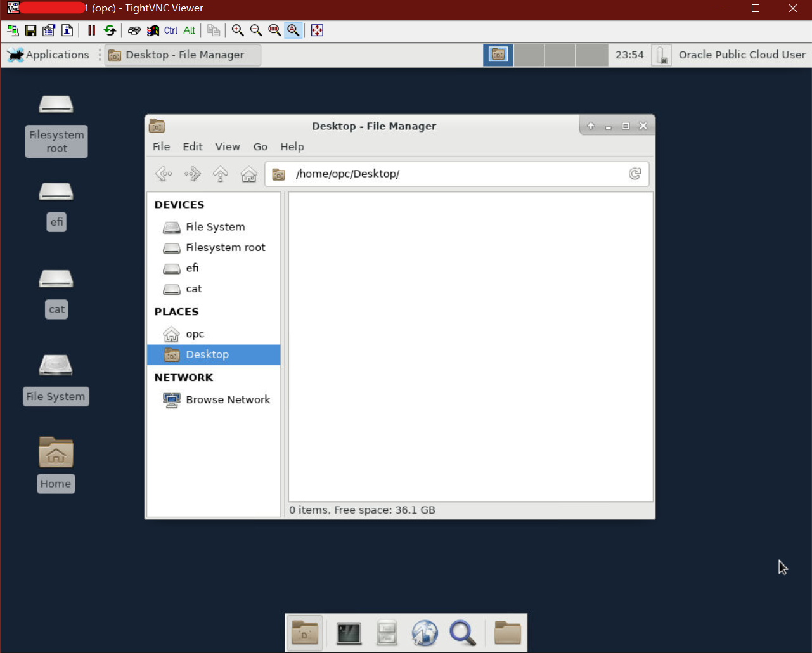Select File System in the Devices sidebar

pyautogui.click(x=214, y=227)
